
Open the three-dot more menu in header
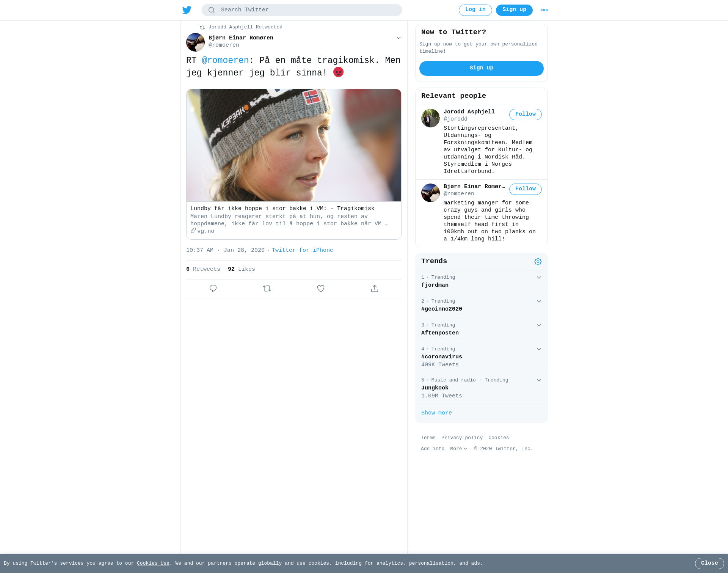click(544, 10)
